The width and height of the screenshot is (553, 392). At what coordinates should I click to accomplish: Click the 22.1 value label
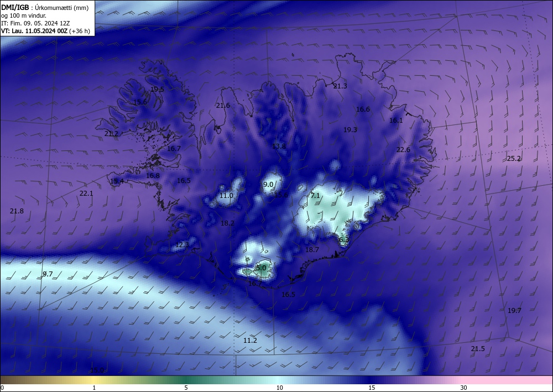coord(86,193)
